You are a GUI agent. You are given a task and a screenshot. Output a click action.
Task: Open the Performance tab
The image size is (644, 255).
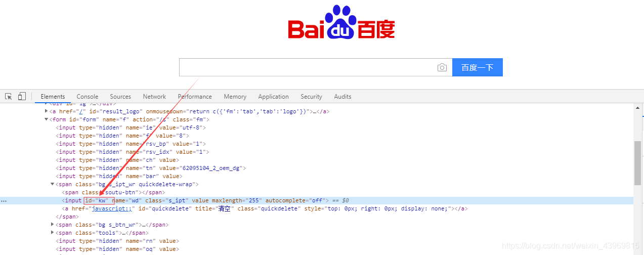click(x=195, y=97)
